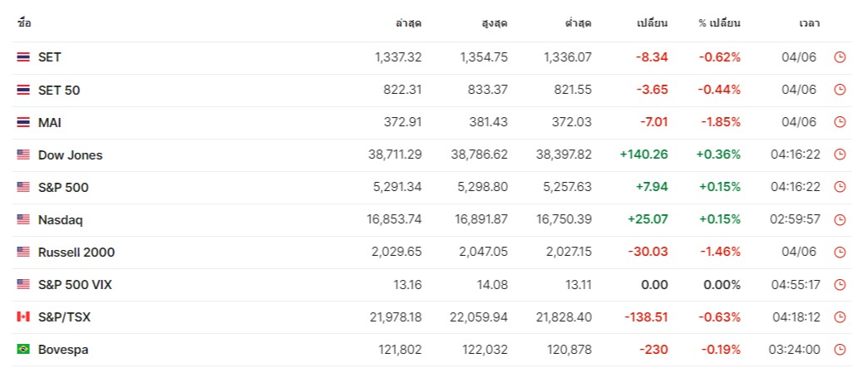This screenshot has width=868, height=368.
Task: Click the เวลา column header
Action: click(x=810, y=23)
